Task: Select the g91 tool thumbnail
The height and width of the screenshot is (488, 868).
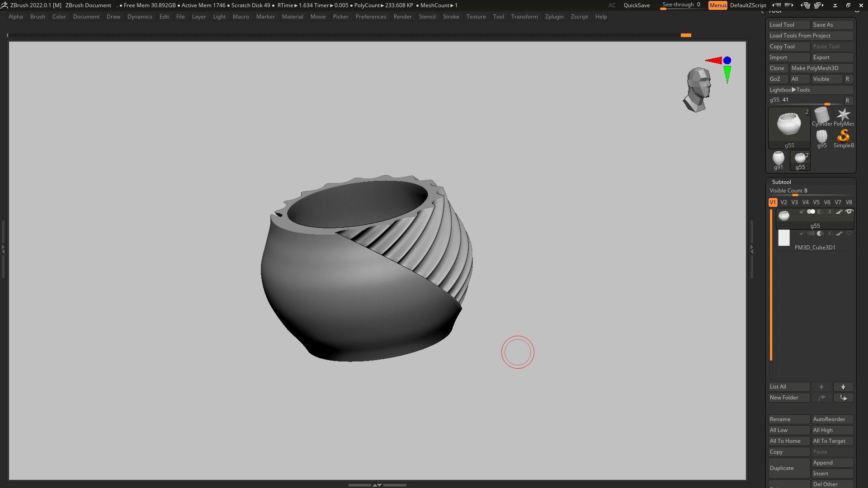Action: coord(778,160)
